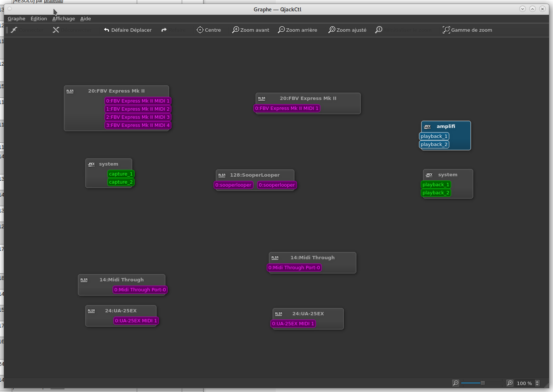Select the 3:FBV Express Mk II MIDI 4 port
Viewport: 553px width, 392px height.
[x=138, y=125]
